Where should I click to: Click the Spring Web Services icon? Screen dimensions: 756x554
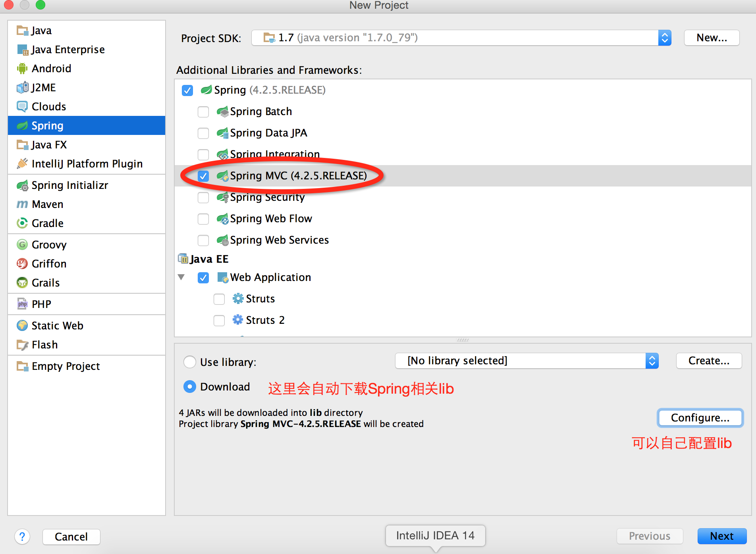[223, 240]
